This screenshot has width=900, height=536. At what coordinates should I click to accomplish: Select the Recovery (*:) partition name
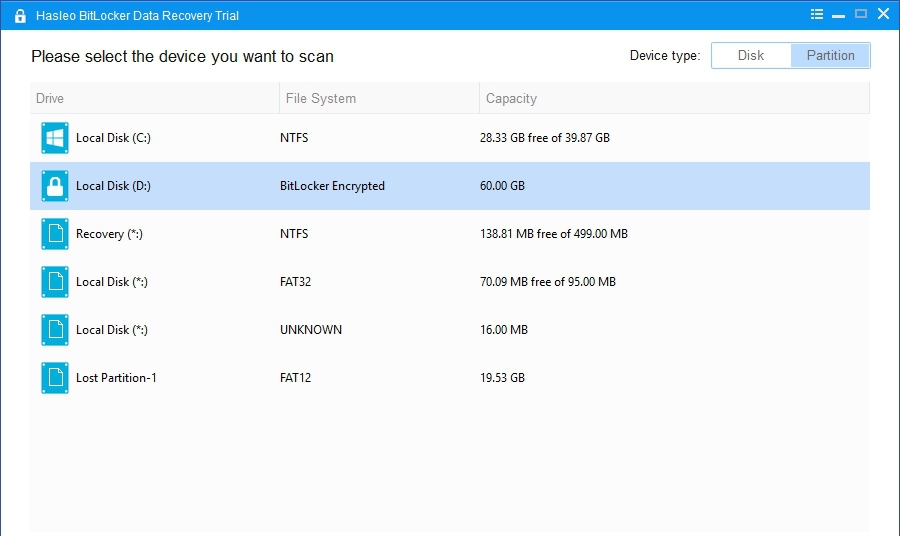110,234
